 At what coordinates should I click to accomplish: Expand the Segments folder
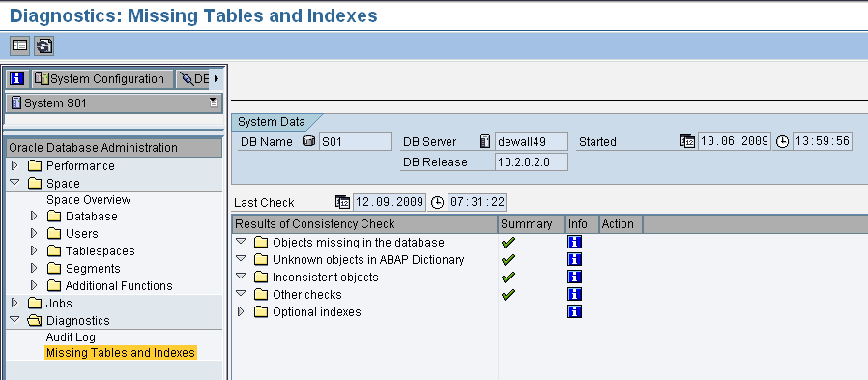coord(35,268)
